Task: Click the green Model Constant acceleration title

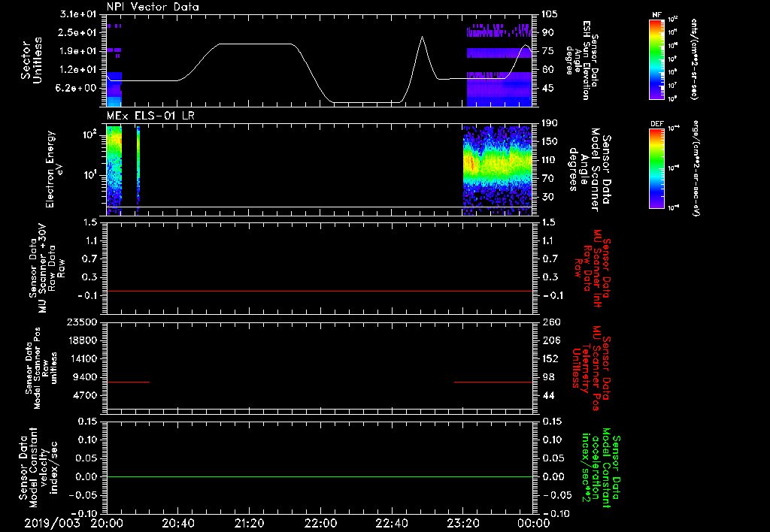Action: [600, 467]
